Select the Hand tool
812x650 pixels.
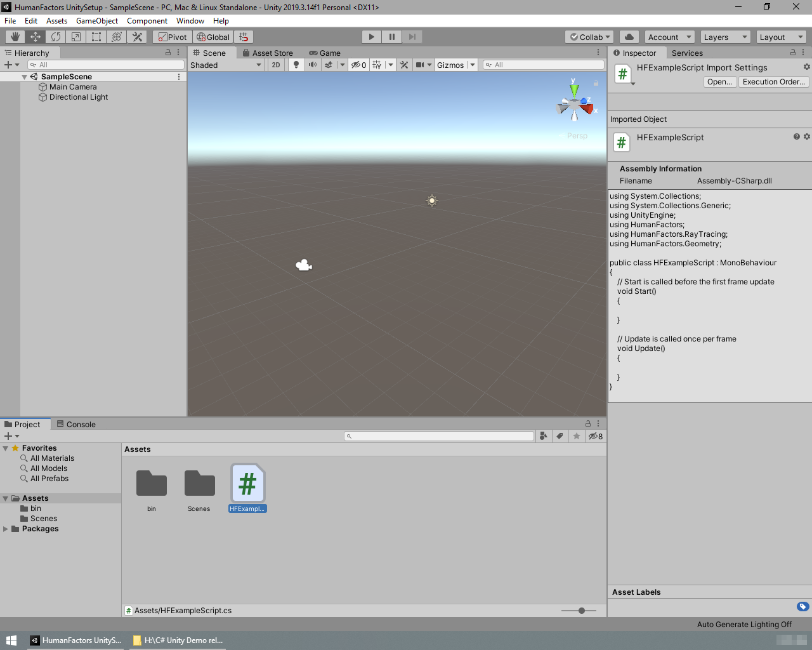(x=15, y=37)
